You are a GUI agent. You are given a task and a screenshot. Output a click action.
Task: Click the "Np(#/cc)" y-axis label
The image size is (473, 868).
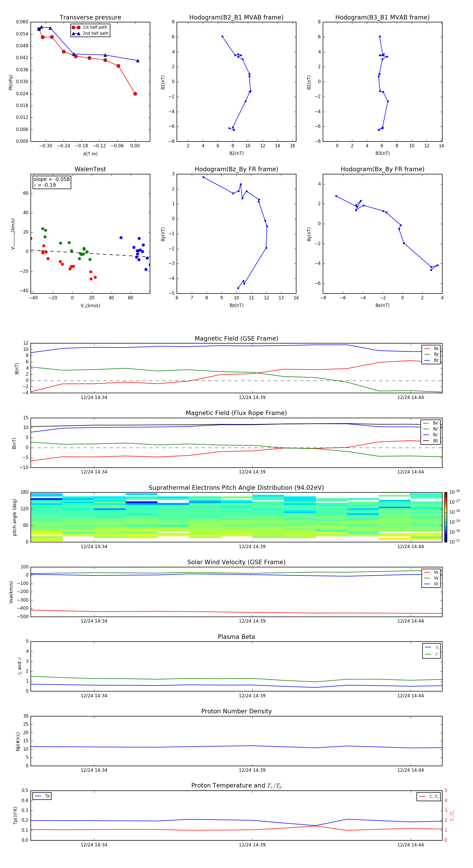(18, 741)
